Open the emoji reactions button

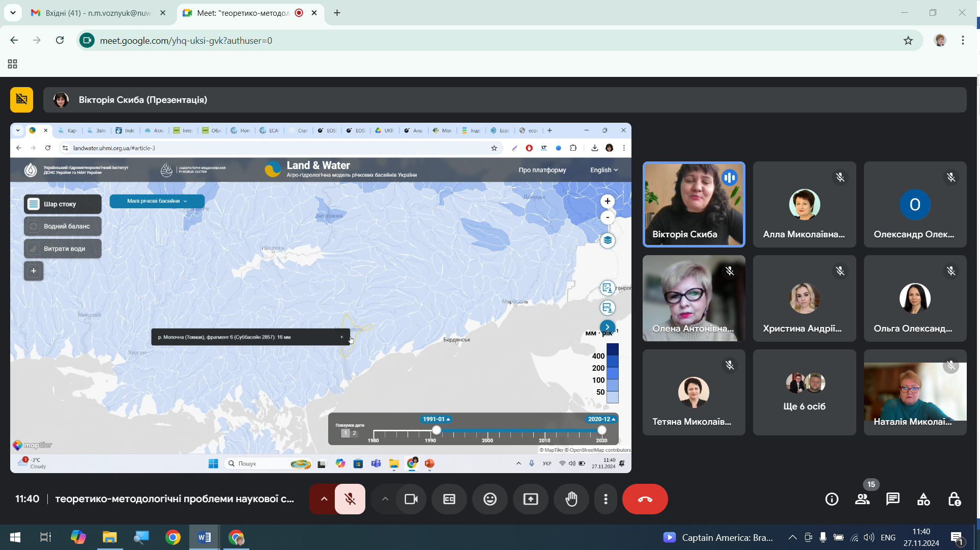click(489, 499)
